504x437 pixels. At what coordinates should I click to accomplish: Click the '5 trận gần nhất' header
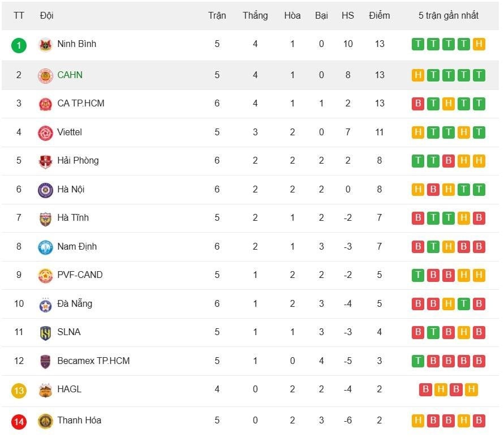(448, 15)
